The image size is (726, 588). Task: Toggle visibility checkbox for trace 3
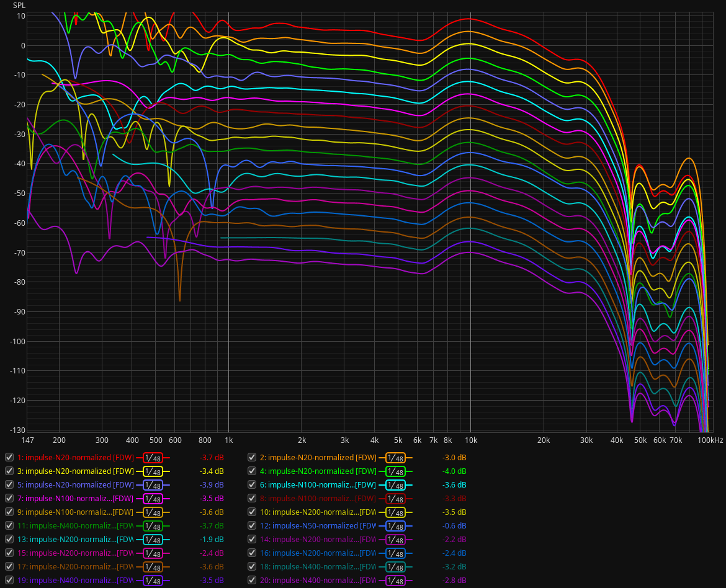[9, 471]
